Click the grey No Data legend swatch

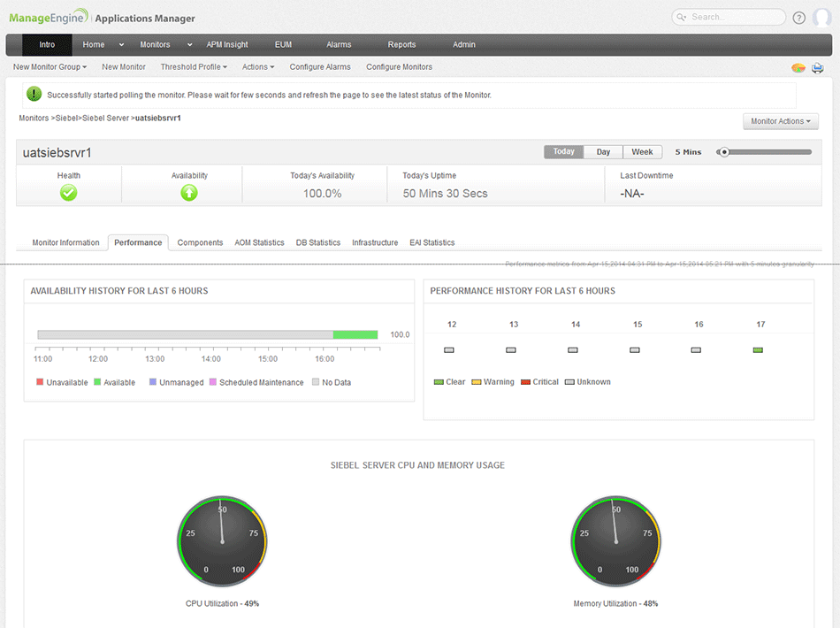(316, 382)
